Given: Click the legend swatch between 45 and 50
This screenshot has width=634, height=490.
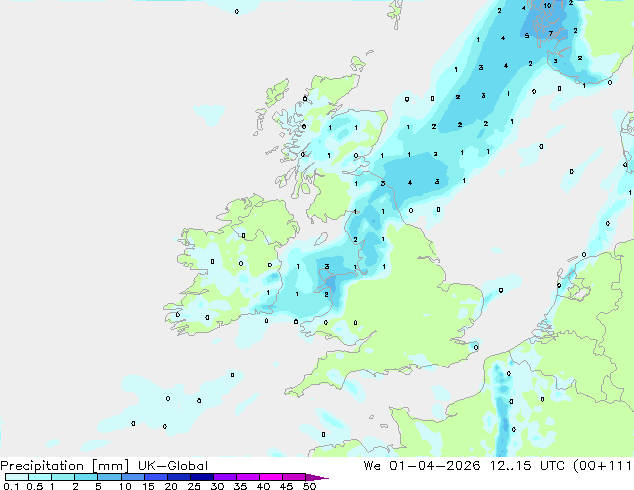Looking at the screenshot, I should pos(294,477).
